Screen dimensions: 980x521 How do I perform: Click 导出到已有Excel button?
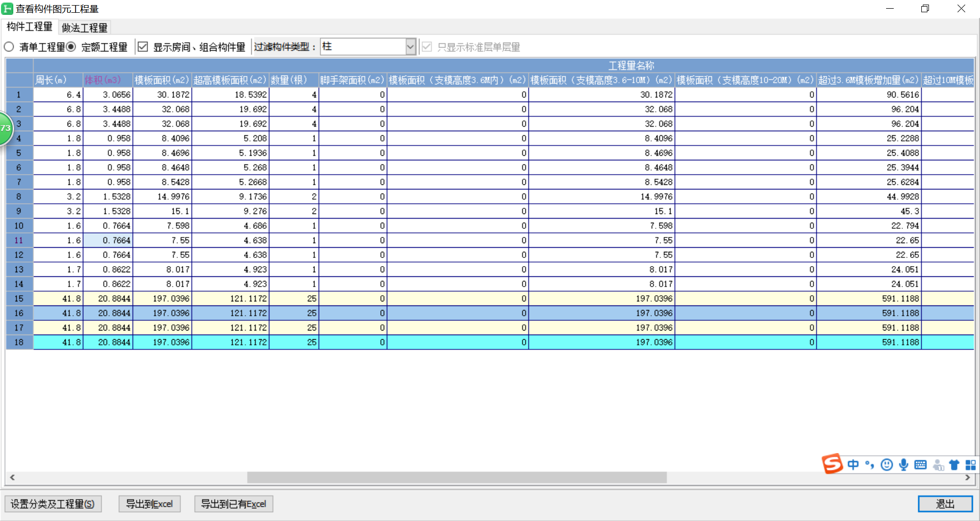(234, 504)
